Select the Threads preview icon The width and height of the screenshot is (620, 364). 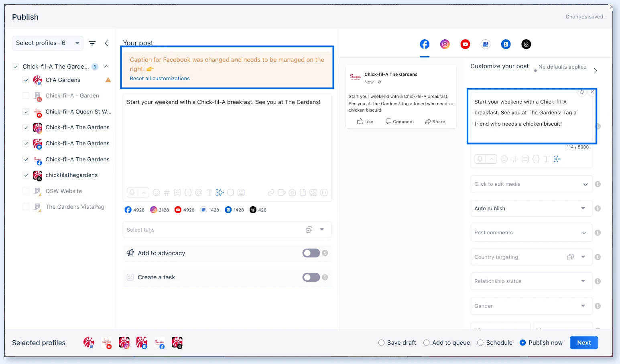526,44
